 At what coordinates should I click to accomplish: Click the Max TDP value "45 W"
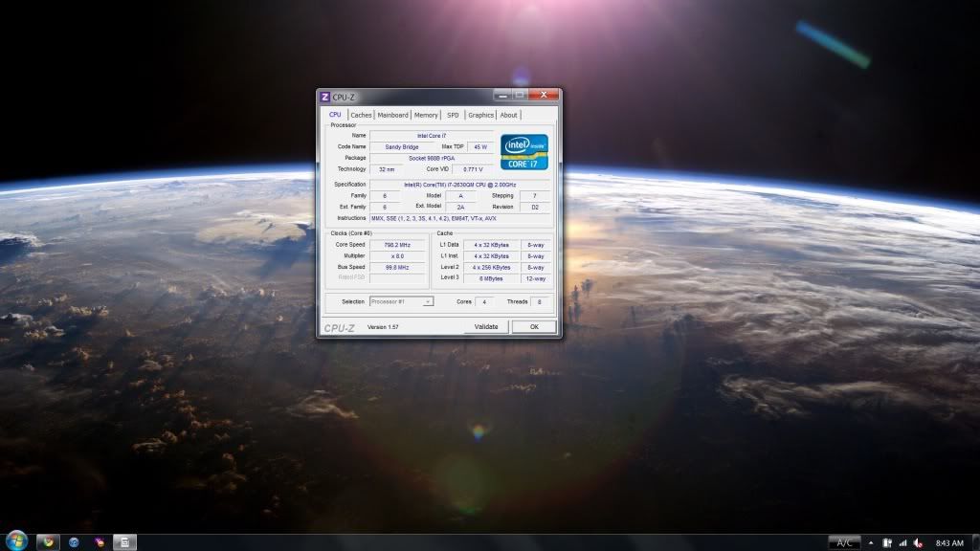(480, 146)
